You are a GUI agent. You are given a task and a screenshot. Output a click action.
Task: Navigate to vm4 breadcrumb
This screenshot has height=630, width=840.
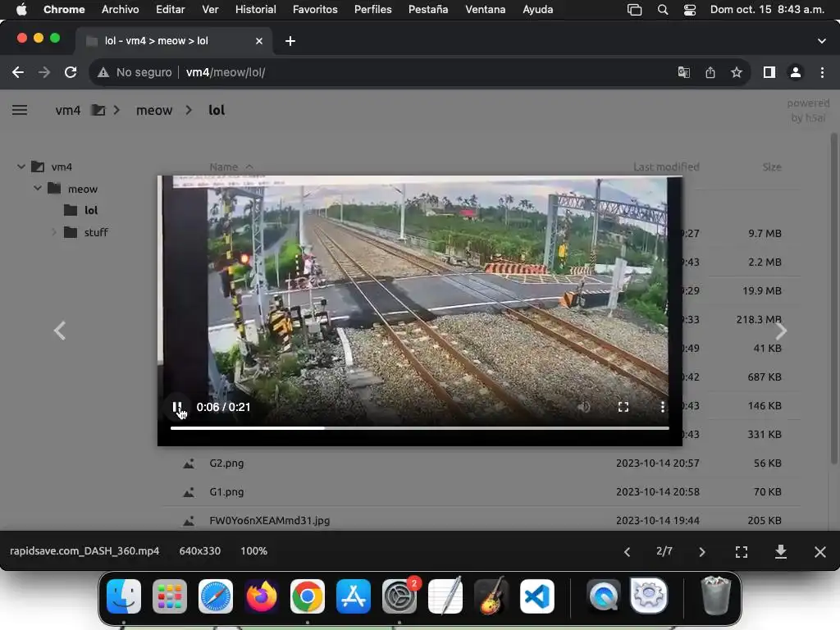point(68,111)
